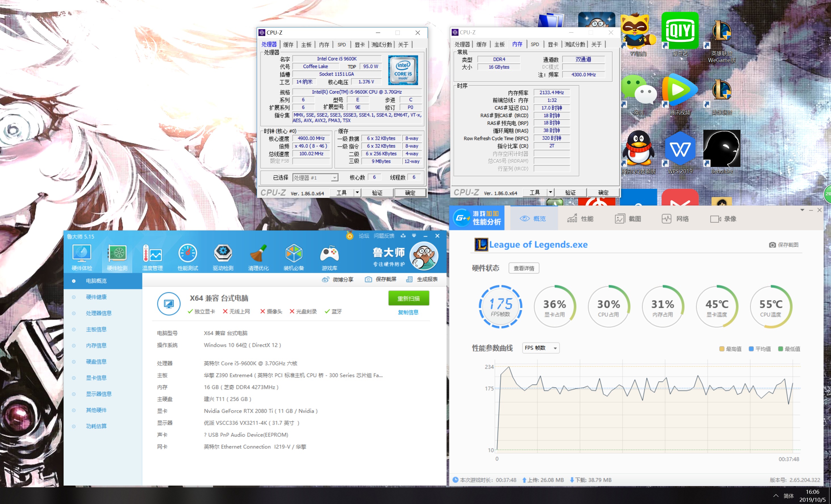The height and width of the screenshot is (504, 831).
Task: Open 网络 tab in game analyzer
Action: tap(676, 219)
